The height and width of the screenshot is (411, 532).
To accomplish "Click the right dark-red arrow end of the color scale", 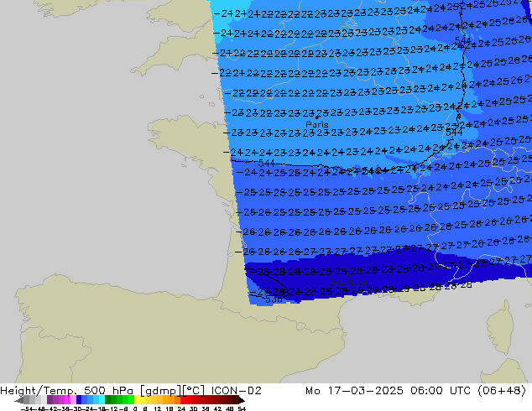I will [x=242, y=400].
